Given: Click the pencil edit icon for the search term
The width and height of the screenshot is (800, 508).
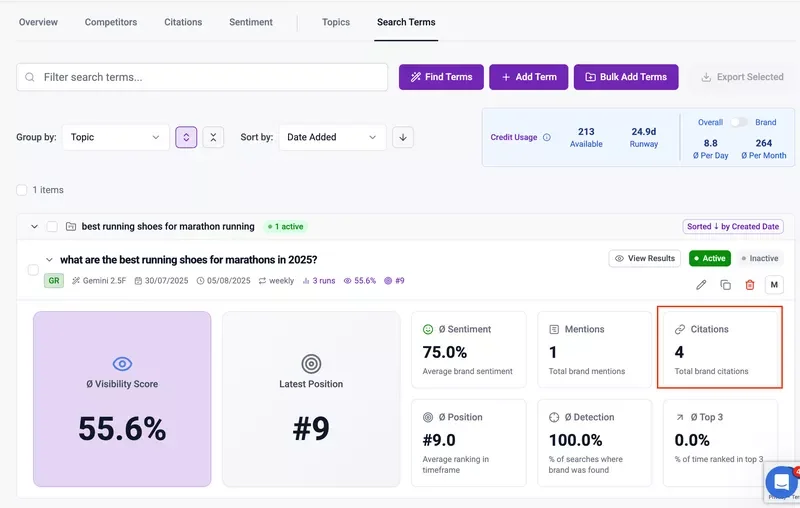Looking at the screenshot, I should (701, 285).
